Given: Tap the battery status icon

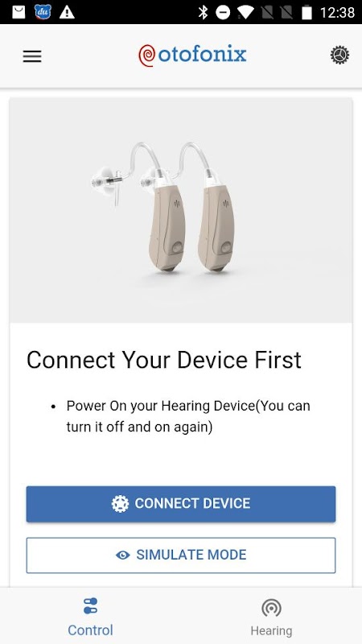Looking at the screenshot, I should [306, 13].
